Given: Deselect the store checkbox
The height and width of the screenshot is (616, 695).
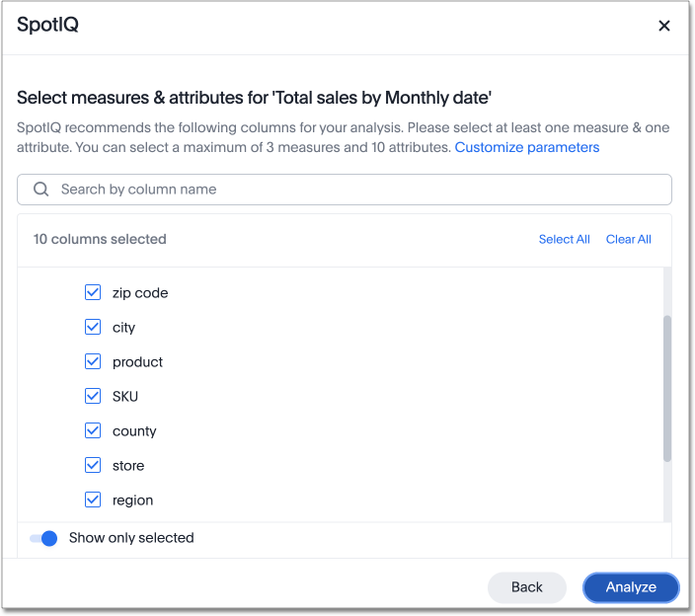Looking at the screenshot, I should 93,465.
